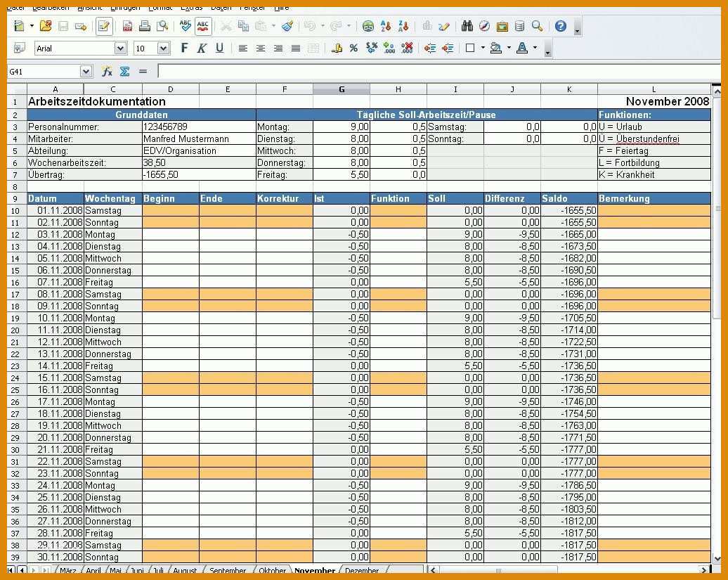Toggle AutoSpellcheck red-underline ABC icon
Image resolution: width=728 pixels, height=580 pixels.
pos(203,27)
